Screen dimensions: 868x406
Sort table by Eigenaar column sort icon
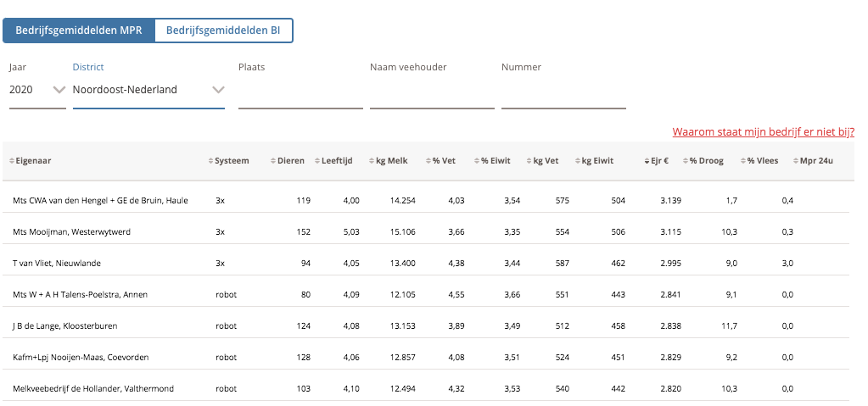pyautogui.click(x=12, y=161)
